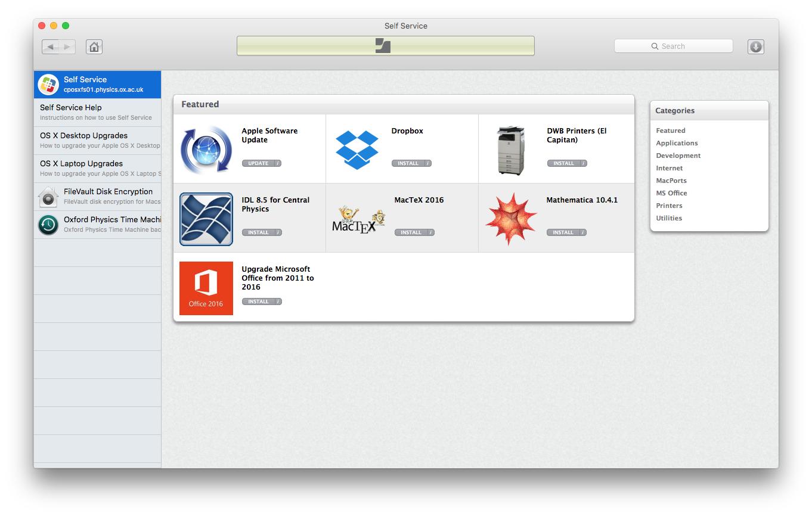Install Mathematica 10.4.1

563,232
